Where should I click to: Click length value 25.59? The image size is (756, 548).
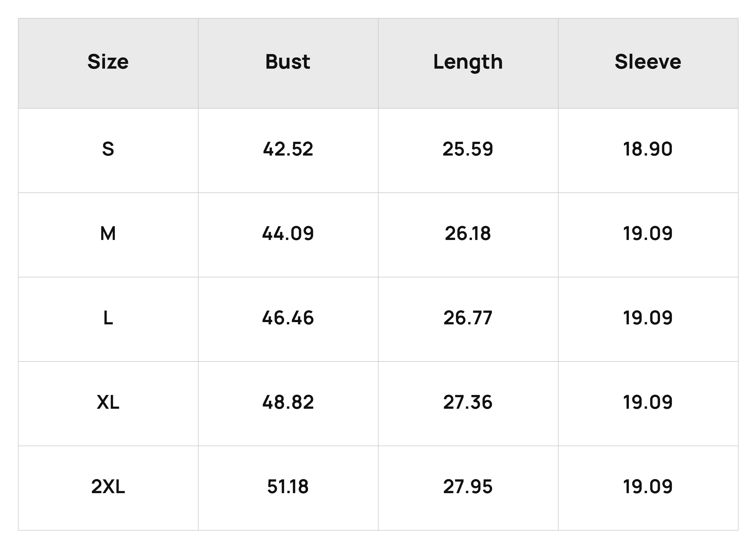click(468, 149)
